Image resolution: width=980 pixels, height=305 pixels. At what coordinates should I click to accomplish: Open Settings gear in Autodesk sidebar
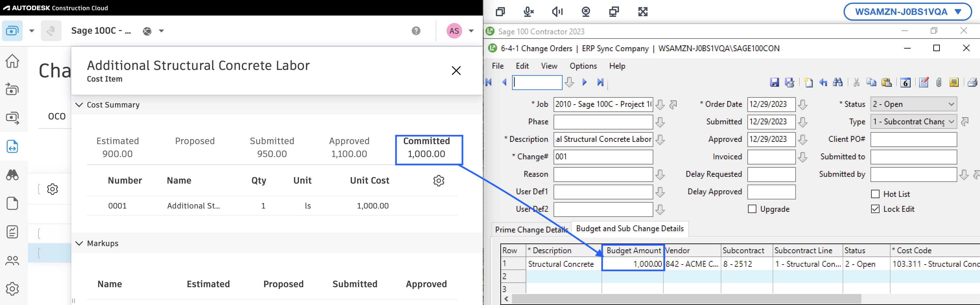12,289
